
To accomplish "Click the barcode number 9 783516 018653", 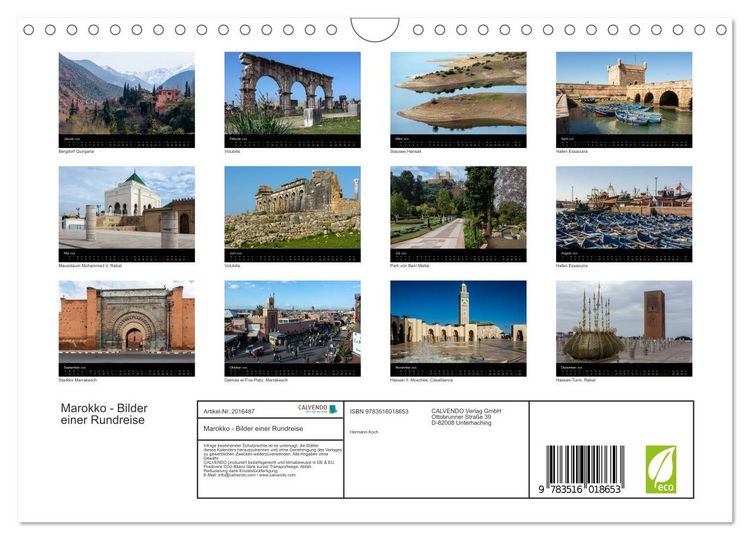I will 580,489.
